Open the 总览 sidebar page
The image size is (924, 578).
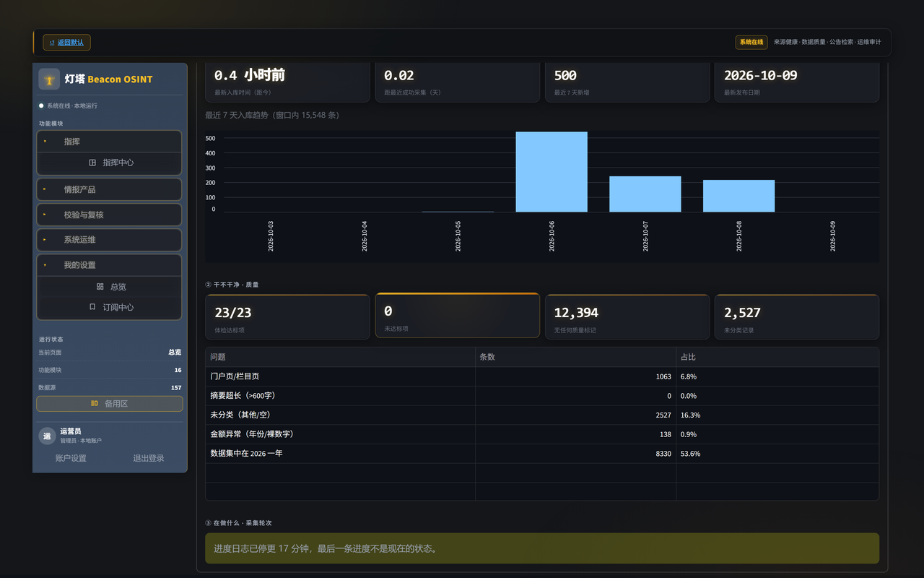pos(109,287)
